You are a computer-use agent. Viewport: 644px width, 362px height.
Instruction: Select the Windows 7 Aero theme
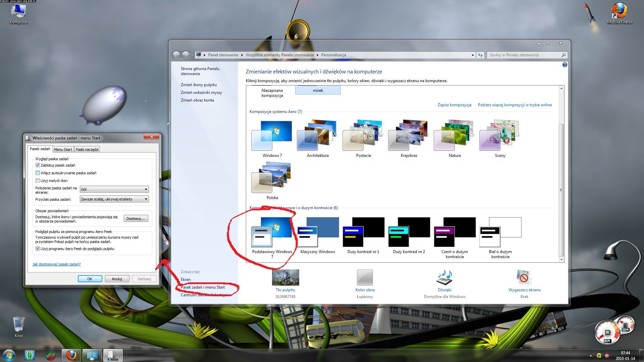coord(272,139)
